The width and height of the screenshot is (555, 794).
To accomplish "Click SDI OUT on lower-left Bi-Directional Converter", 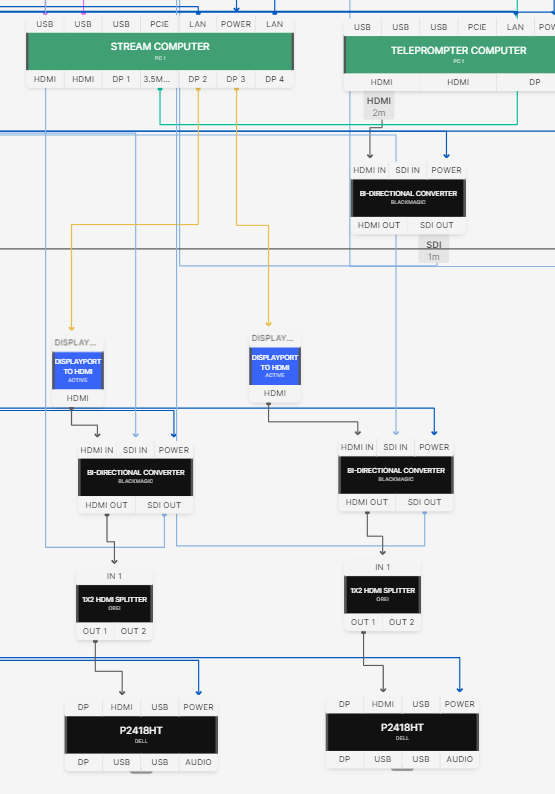I will [x=164, y=505].
